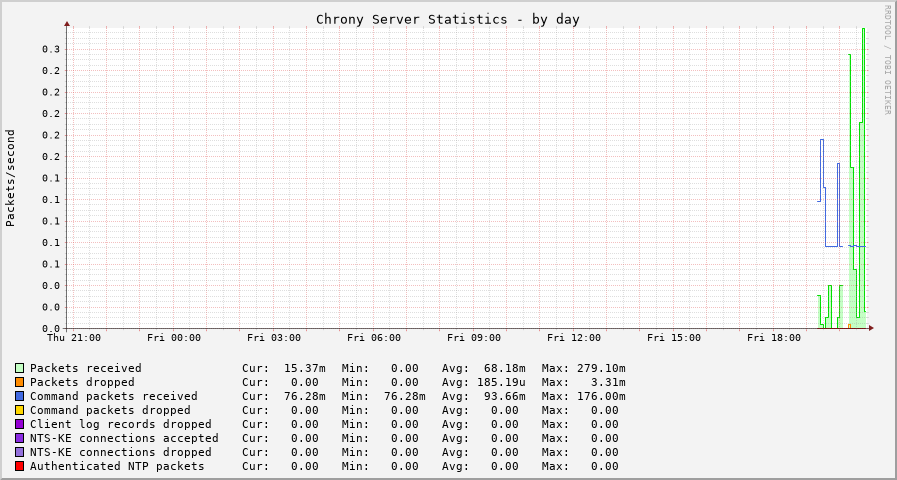Click the 'Command packets received' legend label

(114, 396)
